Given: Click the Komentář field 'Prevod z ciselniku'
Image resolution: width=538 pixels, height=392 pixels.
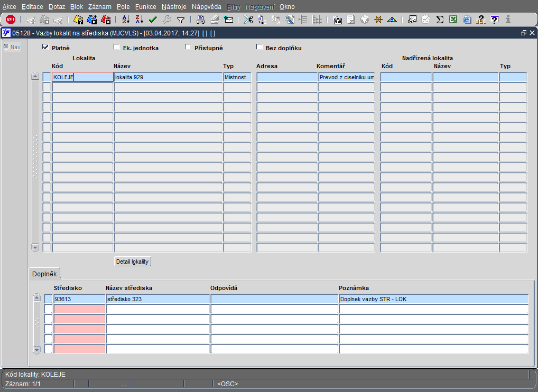Looking at the screenshot, I should point(347,77).
